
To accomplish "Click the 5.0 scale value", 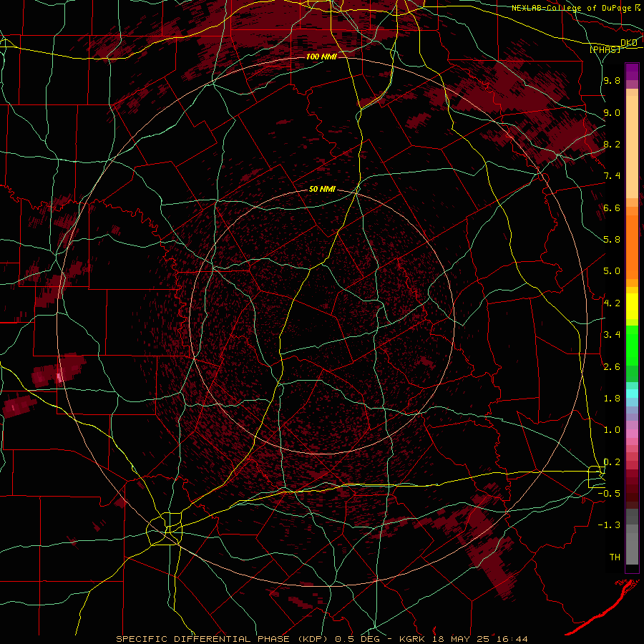I will [612, 271].
